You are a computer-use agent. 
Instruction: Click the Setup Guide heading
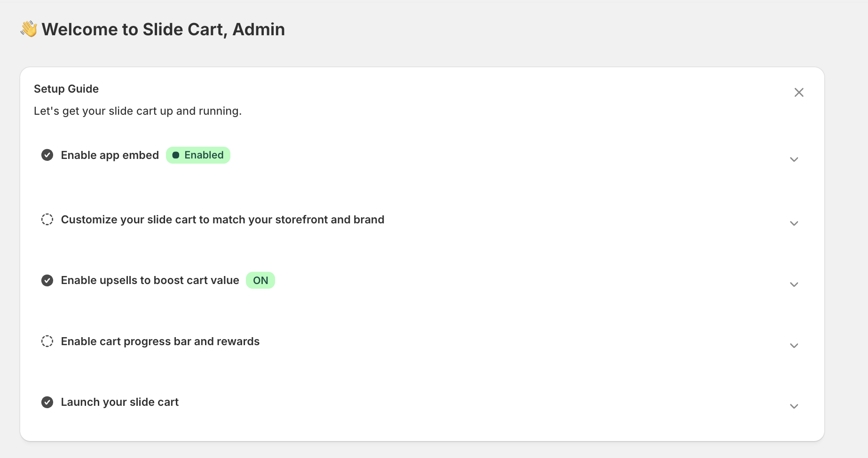66,89
